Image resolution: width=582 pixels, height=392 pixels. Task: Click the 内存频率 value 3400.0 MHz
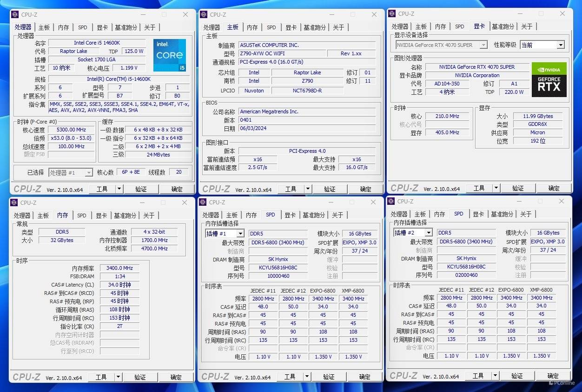(119, 268)
